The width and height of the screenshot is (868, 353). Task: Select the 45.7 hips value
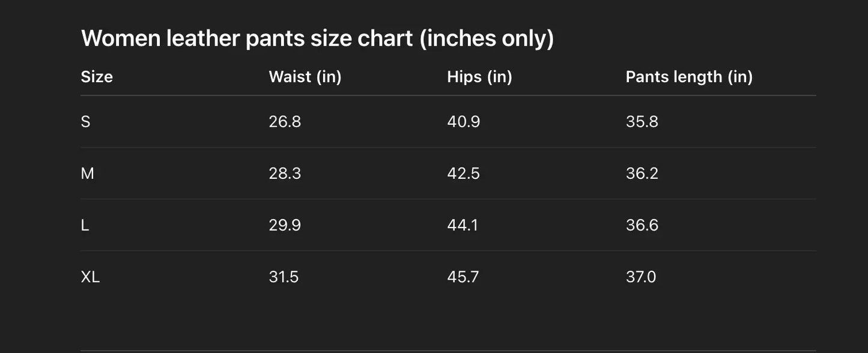[463, 277]
